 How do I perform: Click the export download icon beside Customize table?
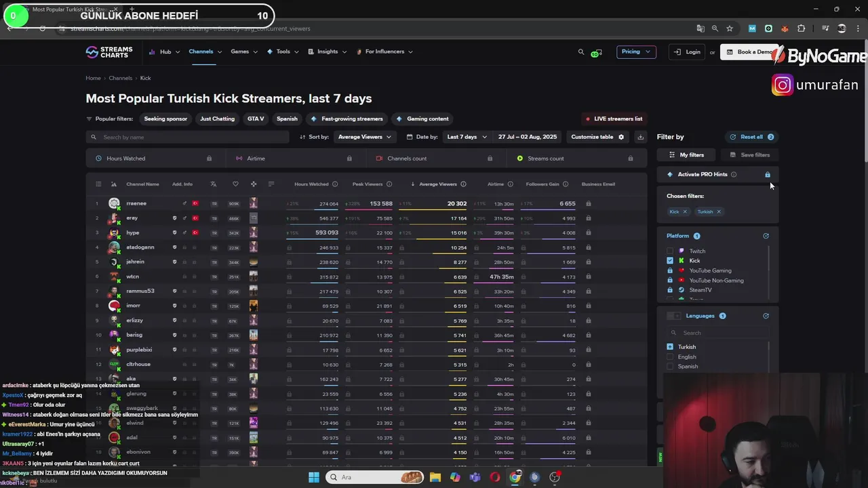(x=640, y=137)
